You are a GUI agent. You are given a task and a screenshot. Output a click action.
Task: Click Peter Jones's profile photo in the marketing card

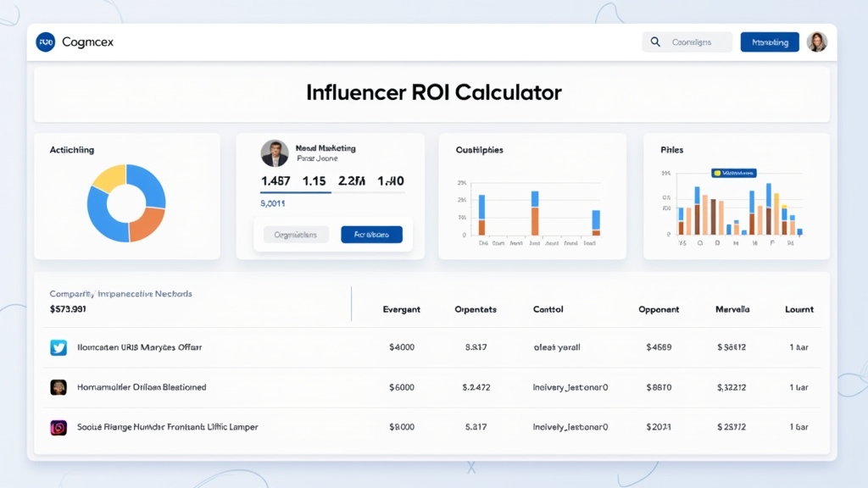[x=274, y=153]
